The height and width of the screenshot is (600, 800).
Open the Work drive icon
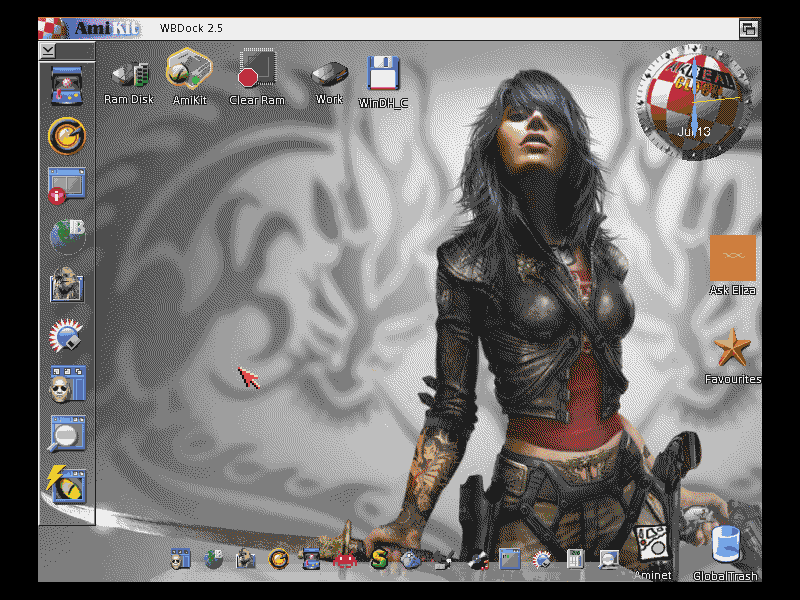[x=330, y=74]
